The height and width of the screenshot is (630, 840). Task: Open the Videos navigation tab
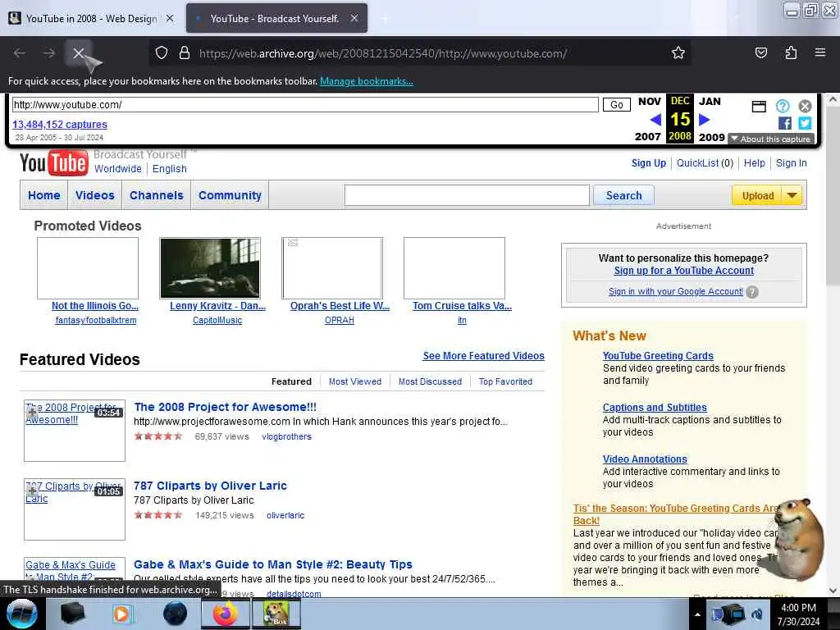95,195
